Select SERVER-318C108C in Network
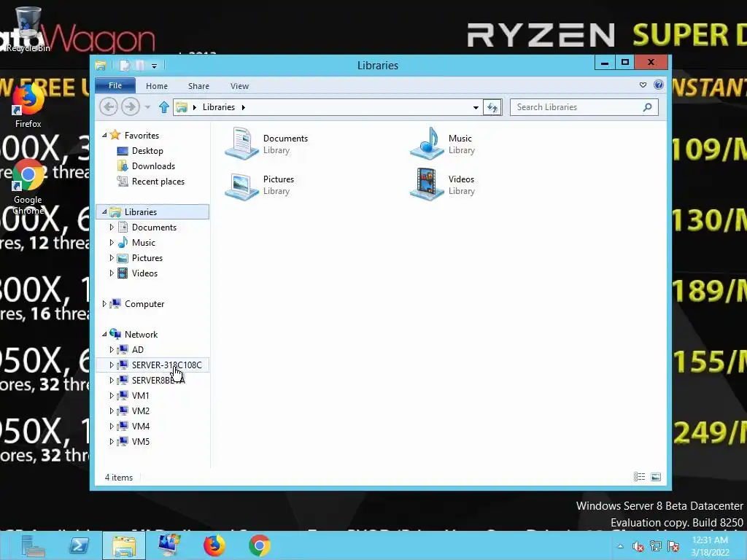Image resolution: width=747 pixels, height=560 pixels. tap(166, 365)
